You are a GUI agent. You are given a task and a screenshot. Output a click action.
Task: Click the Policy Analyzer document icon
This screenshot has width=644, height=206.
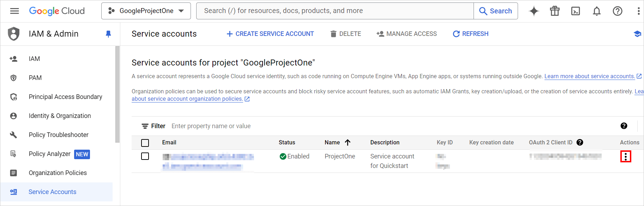(x=13, y=154)
